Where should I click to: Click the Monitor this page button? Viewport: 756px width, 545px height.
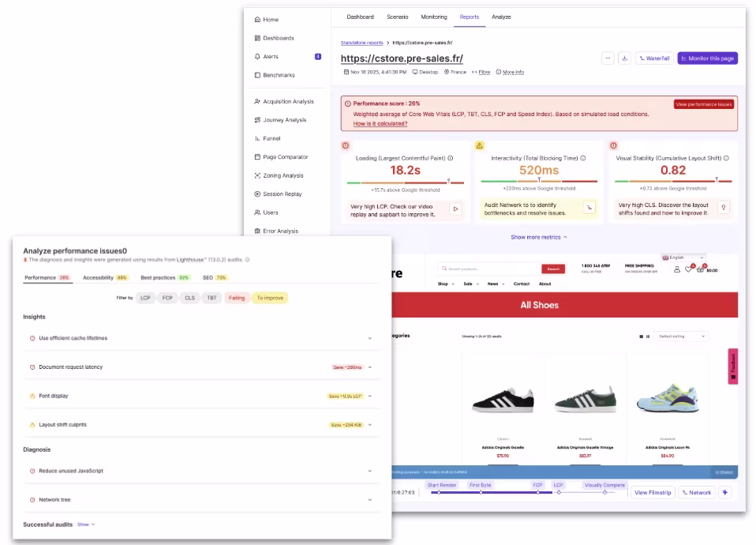(x=708, y=58)
